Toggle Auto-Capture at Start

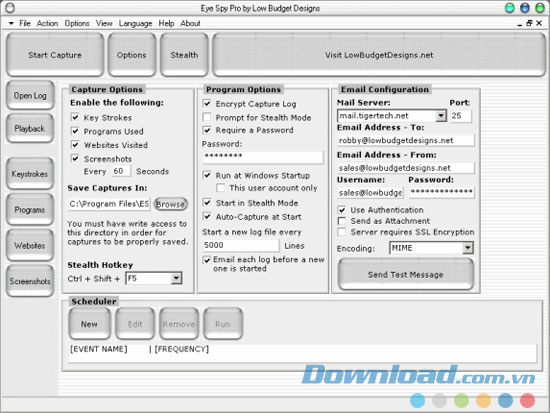207,217
